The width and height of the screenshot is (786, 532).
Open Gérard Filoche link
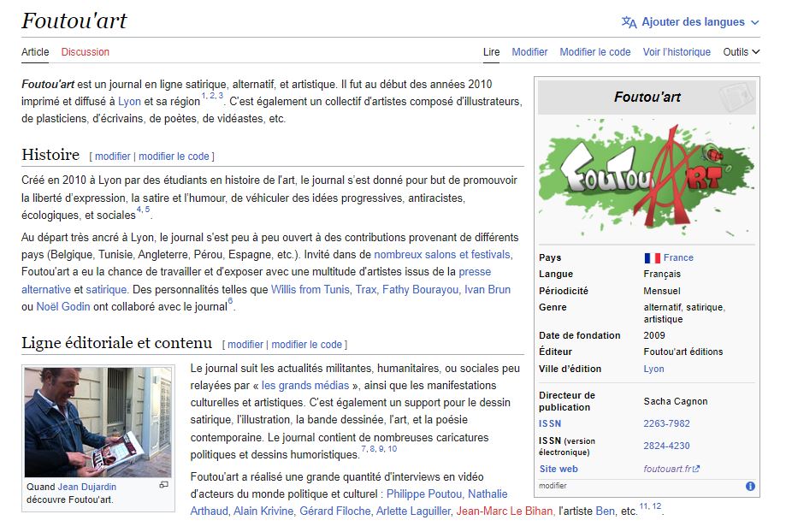[x=335, y=511]
